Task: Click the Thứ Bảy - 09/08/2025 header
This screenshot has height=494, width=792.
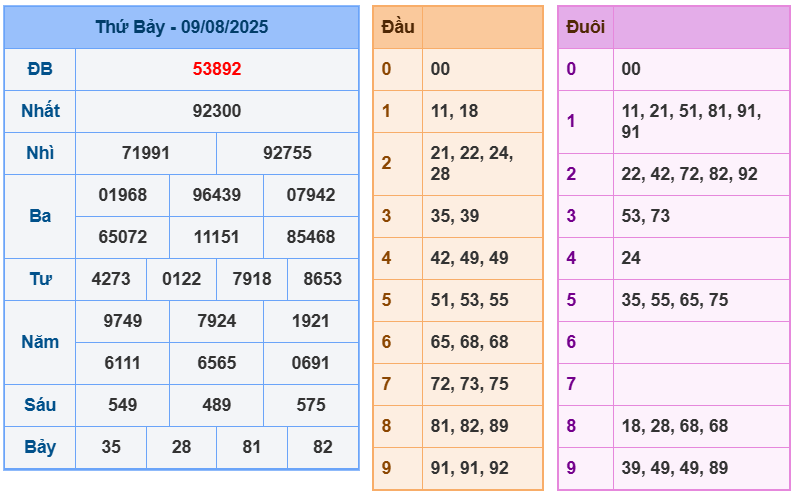Action: coord(181,27)
